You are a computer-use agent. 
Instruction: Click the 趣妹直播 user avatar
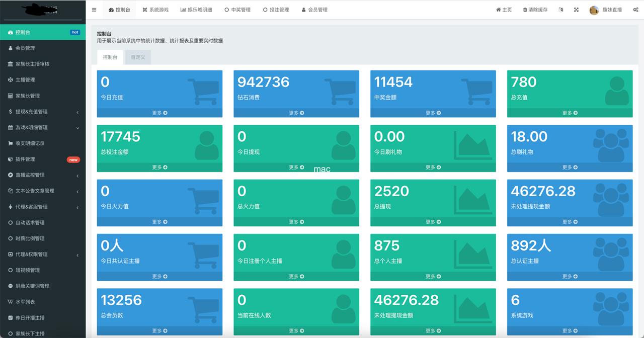[x=594, y=10]
